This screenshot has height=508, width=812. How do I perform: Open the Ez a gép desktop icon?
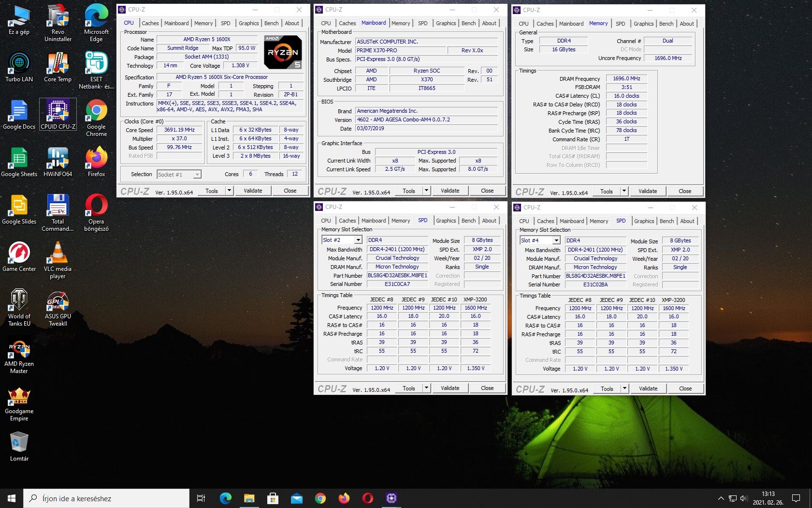(x=19, y=20)
